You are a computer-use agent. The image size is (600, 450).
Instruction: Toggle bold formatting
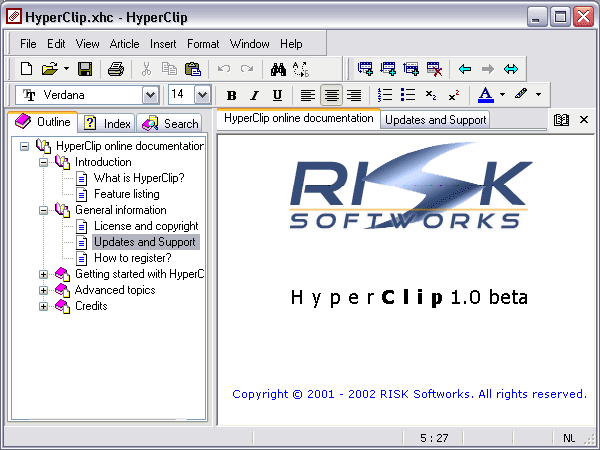pyautogui.click(x=232, y=95)
